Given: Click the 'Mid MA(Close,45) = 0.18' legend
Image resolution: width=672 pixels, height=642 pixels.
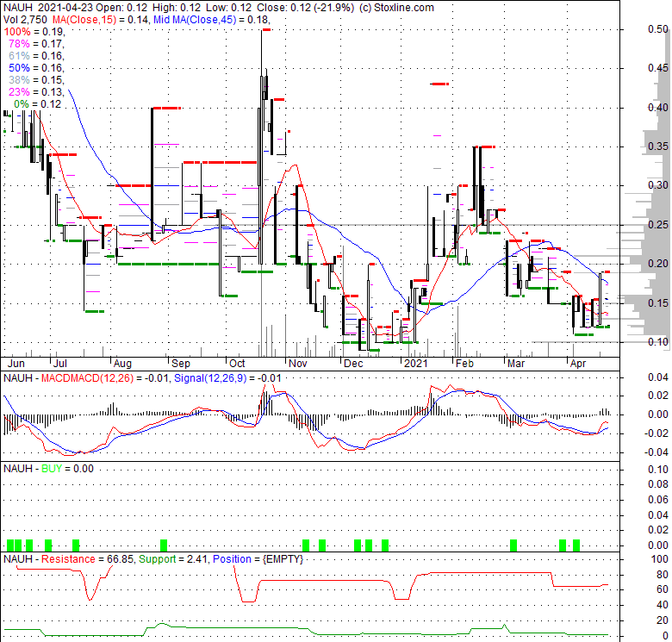Looking at the screenshot, I should click(211, 20).
